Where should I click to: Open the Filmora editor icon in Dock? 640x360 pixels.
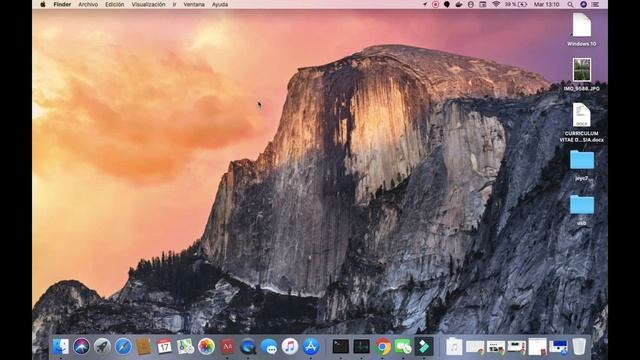(x=424, y=347)
